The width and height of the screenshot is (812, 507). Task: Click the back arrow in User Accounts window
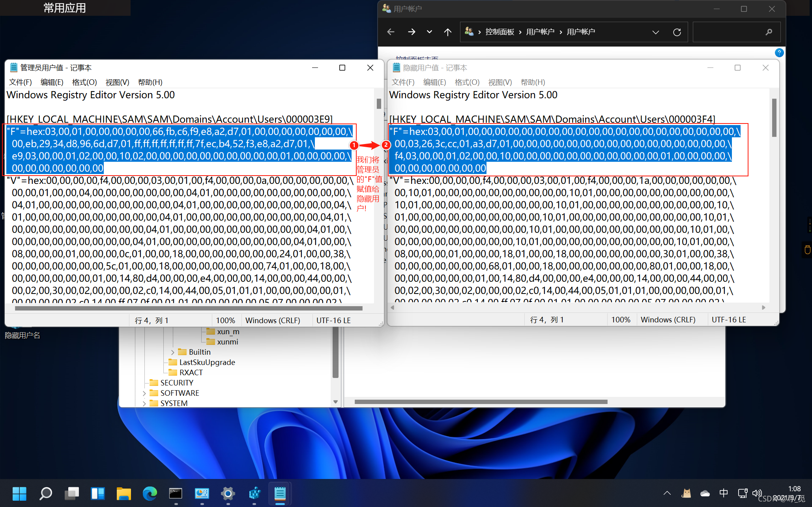pos(391,32)
